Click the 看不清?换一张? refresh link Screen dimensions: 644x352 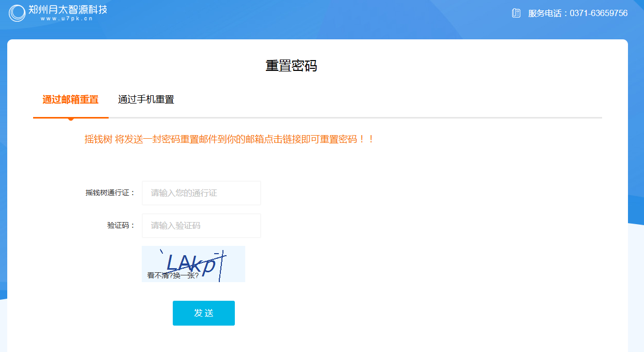173,275
